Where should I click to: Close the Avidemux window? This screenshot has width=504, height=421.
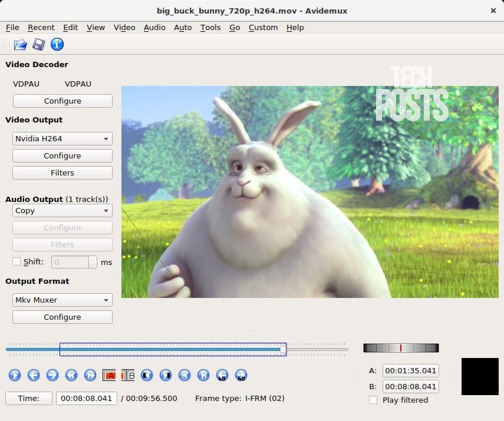pyautogui.click(x=493, y=11)
